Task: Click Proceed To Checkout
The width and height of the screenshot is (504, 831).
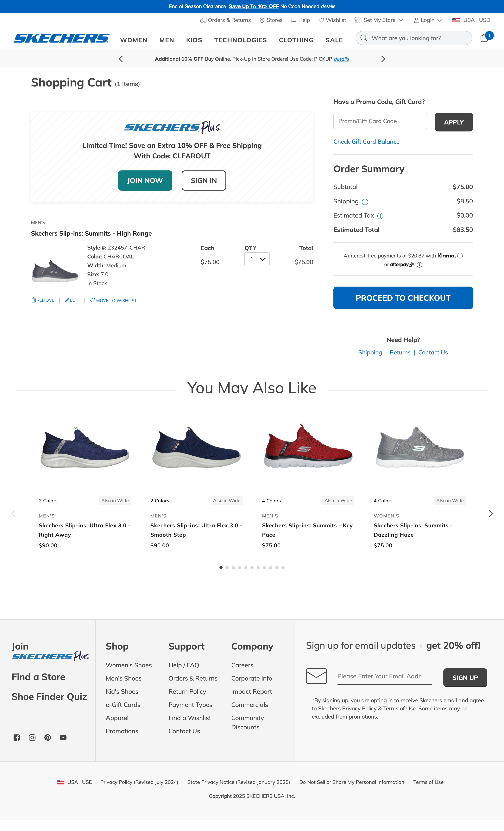Action: [403, 297]
